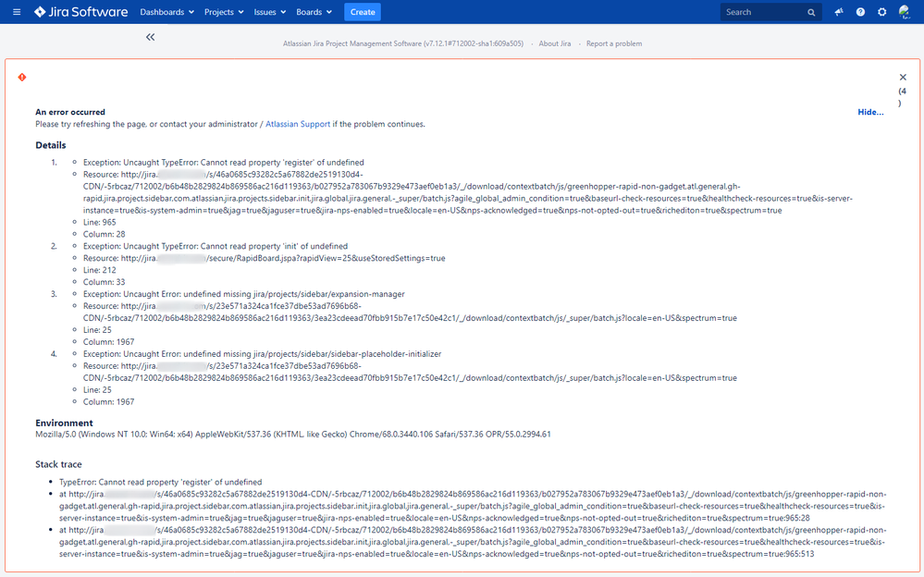Open the Help question mark menu

860,12
